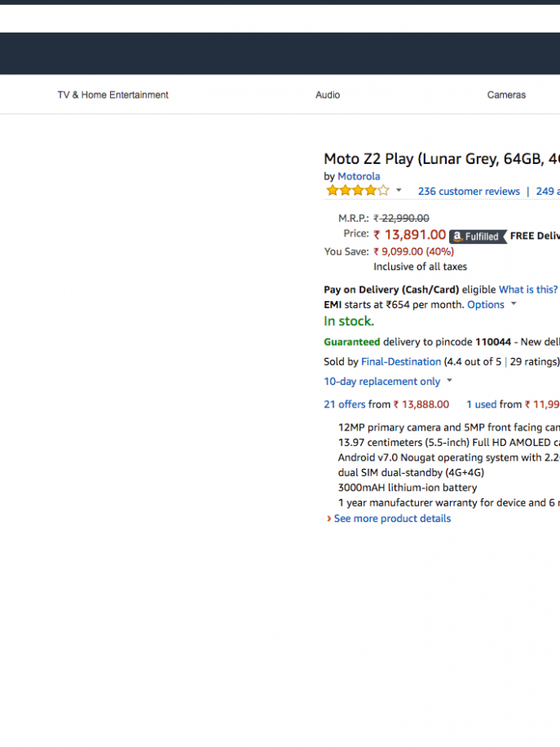Click the EMI Options link text
Viewport: 560px width, 747px height.
(486, 304)
